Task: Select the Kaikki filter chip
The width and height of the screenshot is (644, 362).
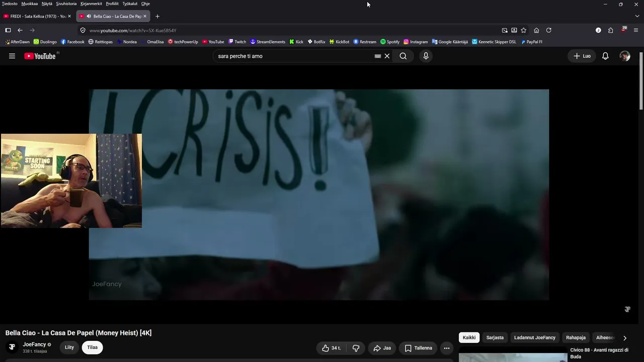Action: 469,338
